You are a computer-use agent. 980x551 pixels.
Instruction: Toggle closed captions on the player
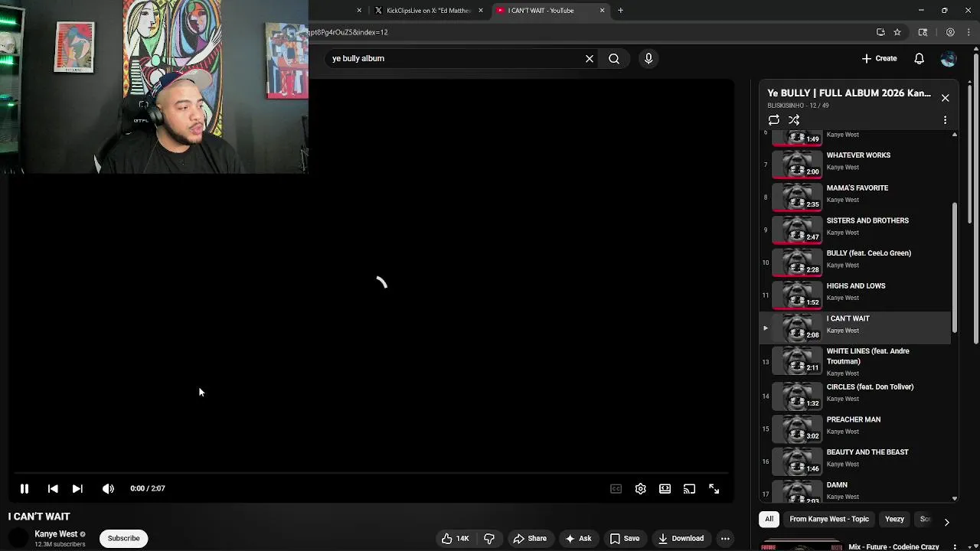click(616, 488)
